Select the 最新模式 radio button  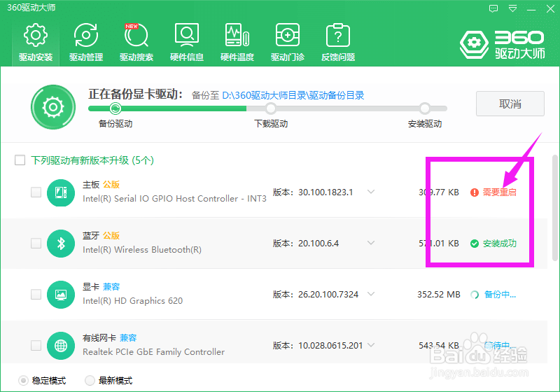pos(90,381)
